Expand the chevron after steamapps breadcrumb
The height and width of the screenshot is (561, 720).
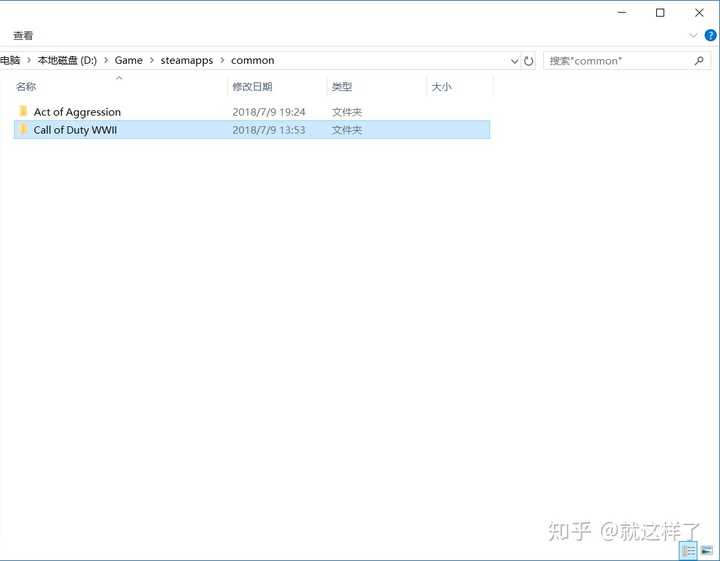(222, 60)
